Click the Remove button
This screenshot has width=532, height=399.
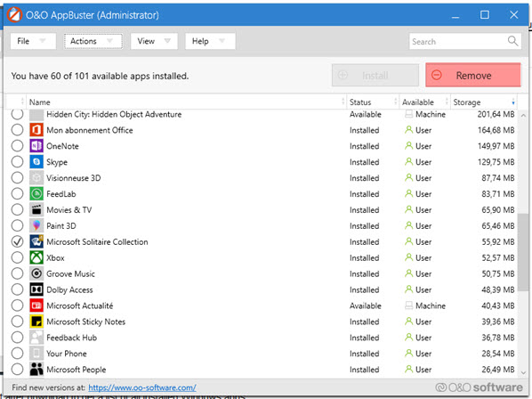[473, 75]
